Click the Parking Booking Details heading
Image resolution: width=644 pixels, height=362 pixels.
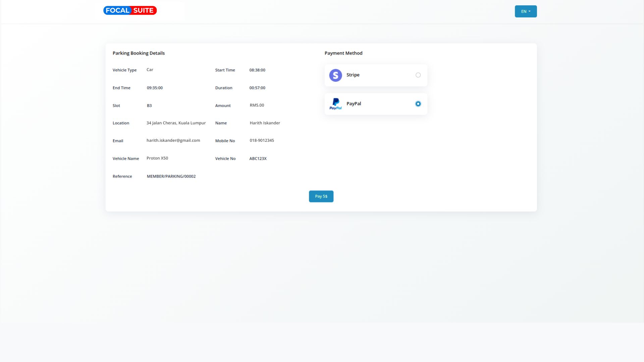(139, 53)
